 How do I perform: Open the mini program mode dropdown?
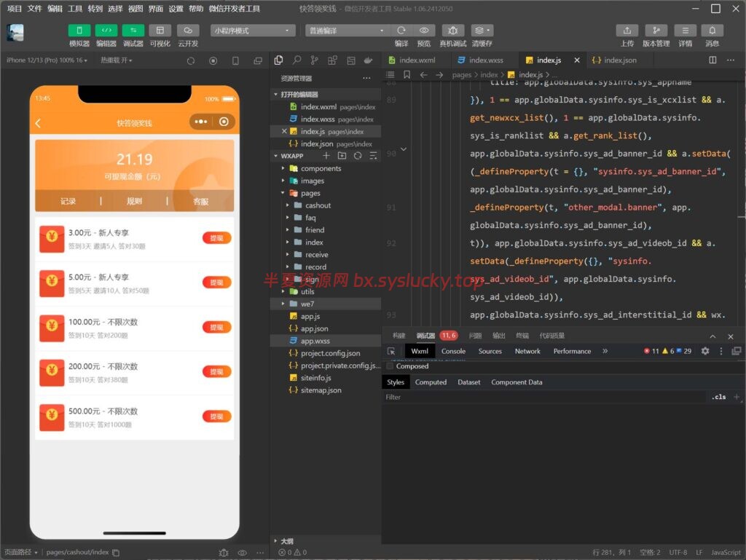(253, 31)
